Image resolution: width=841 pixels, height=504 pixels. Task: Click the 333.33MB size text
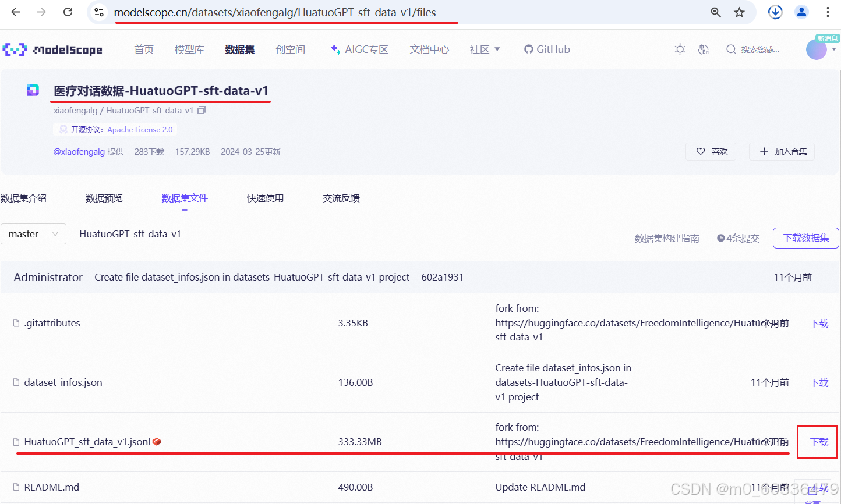(360, 442)
